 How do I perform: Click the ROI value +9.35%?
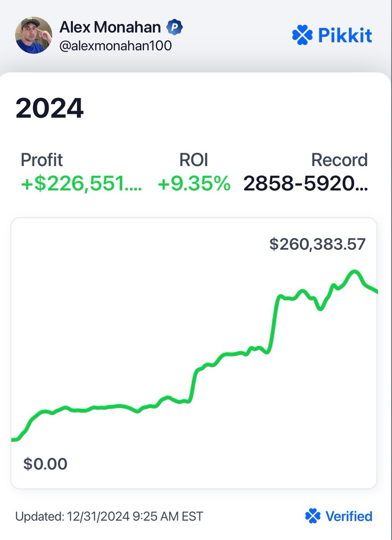click(x=194, y=183)
